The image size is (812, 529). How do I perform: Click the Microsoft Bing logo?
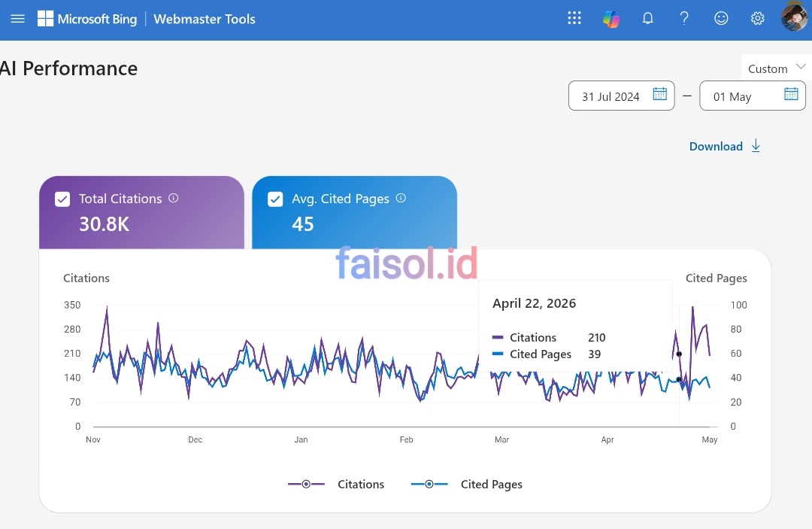click(87, 19)
